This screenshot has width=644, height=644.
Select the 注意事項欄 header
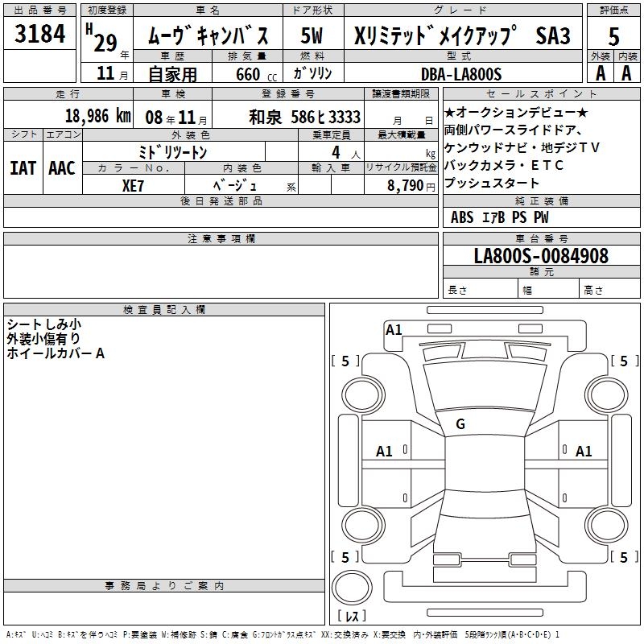tap(221, 238)
